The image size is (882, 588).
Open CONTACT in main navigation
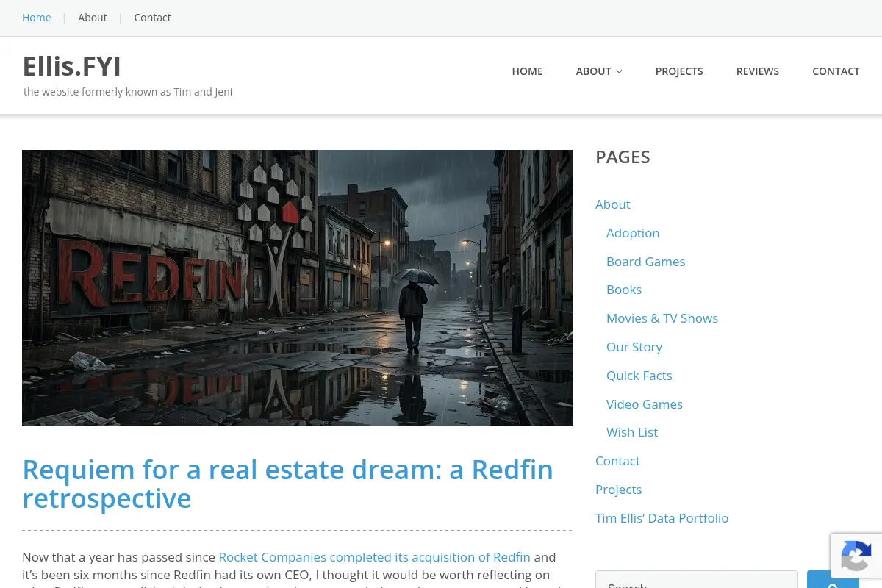(836, 71)
